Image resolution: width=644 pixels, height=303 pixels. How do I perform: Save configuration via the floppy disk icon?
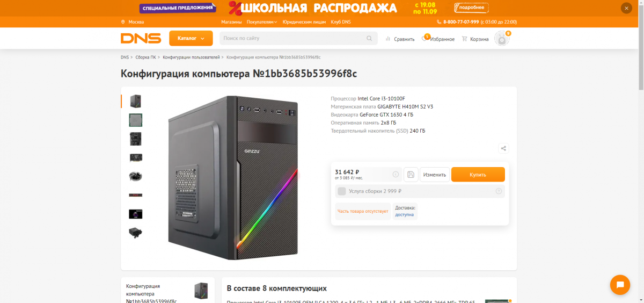(411, 175)
